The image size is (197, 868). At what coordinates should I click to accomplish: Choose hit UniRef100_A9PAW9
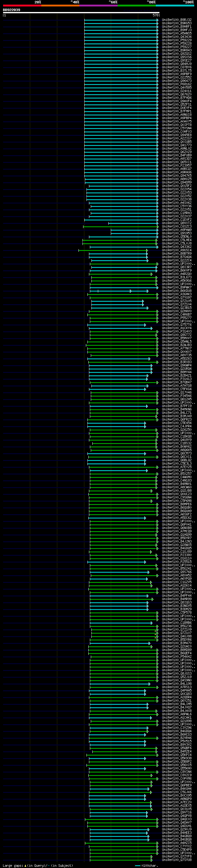click(x=177, y=230)
